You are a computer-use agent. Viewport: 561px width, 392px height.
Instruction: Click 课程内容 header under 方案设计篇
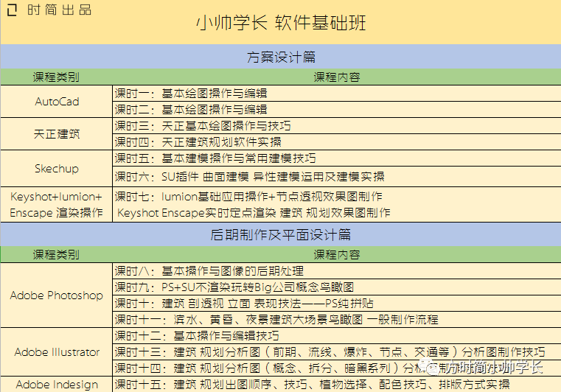[x=337, y=77]
